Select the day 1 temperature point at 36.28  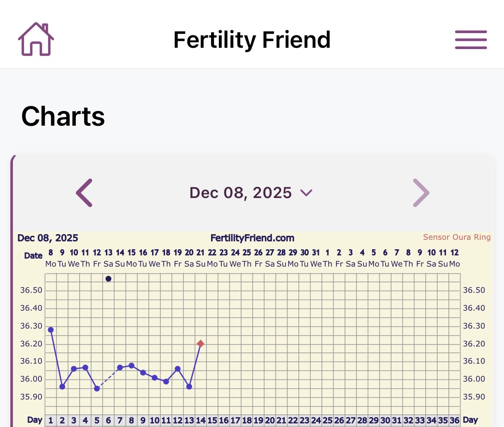click(51, 330)
